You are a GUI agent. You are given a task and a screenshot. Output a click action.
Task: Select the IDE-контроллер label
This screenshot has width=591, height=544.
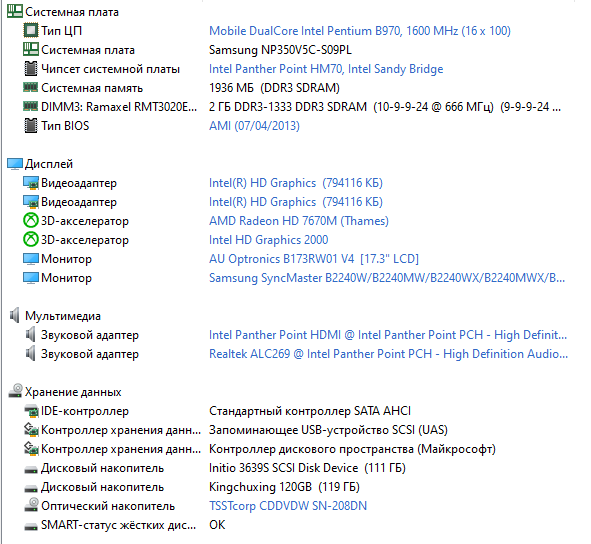pos(85,411)
